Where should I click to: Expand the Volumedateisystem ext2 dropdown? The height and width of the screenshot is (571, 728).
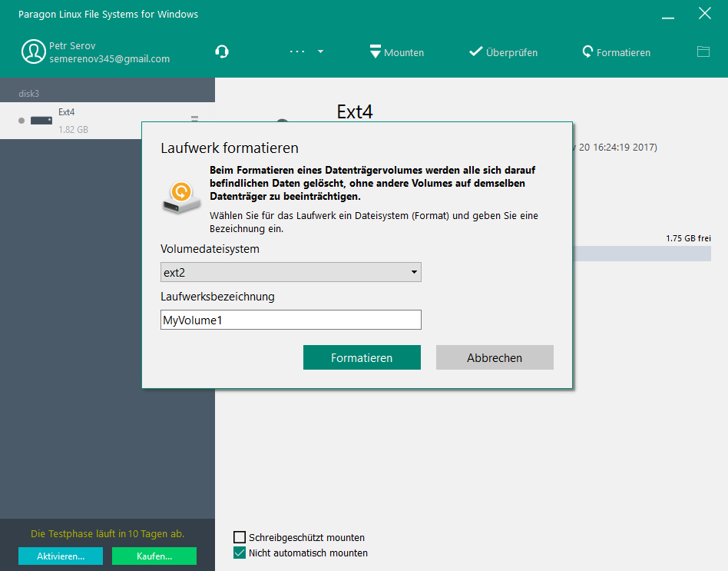pos(290,272)
